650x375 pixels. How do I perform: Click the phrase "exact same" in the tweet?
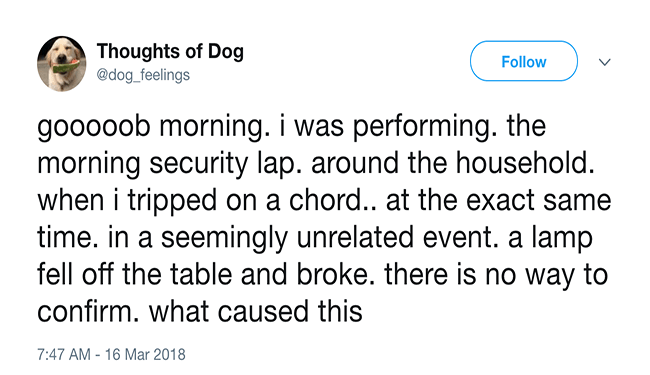[x=538, y=201]
